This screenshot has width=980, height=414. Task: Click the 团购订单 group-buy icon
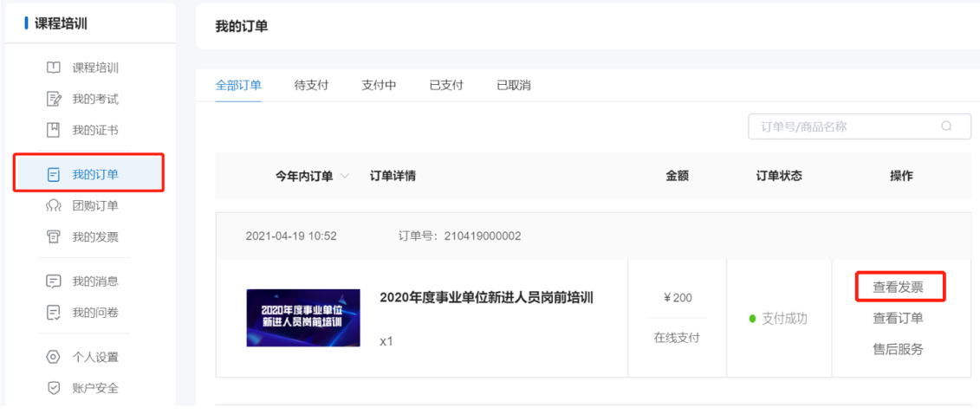click(x=53, y=205)
